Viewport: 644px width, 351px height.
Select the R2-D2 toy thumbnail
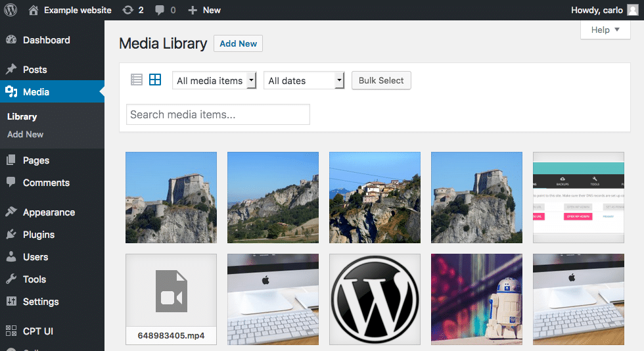click(x=477, y=299)
